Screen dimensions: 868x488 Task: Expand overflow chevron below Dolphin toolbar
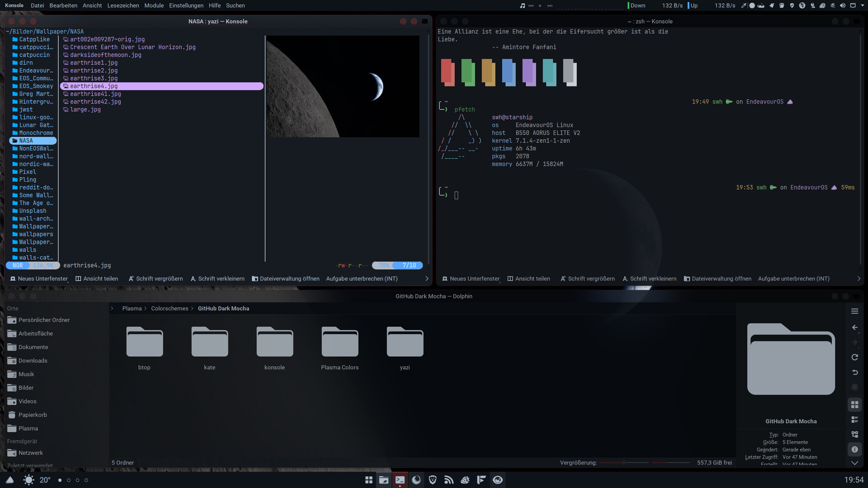coord(854,463)
